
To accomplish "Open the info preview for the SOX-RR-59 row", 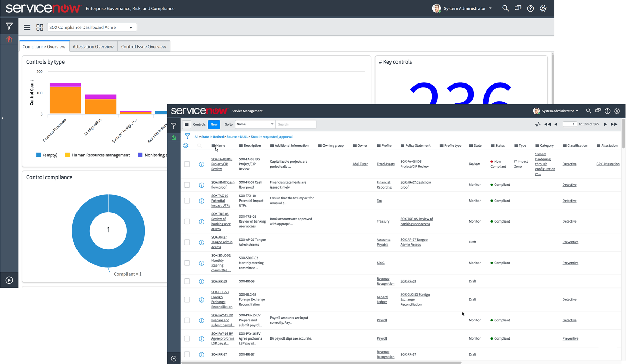I will tap(202, 281).
